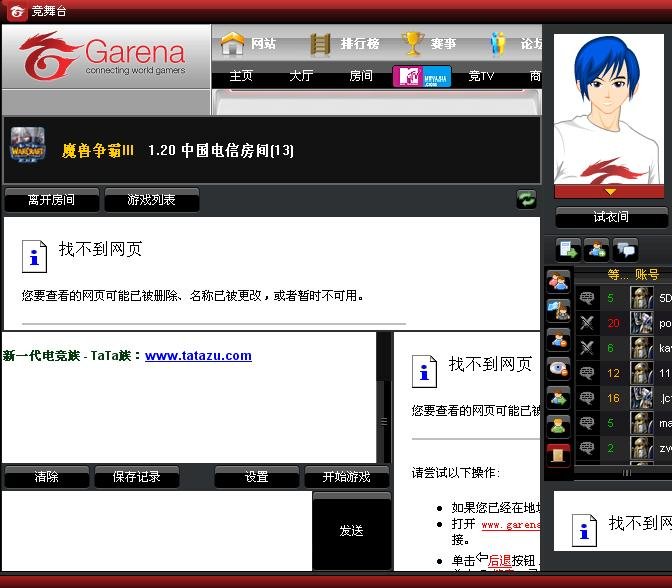Click the two-people friends sidebar icon
The height and width of the screenshot is (588, 672).
tap(558, 281)
